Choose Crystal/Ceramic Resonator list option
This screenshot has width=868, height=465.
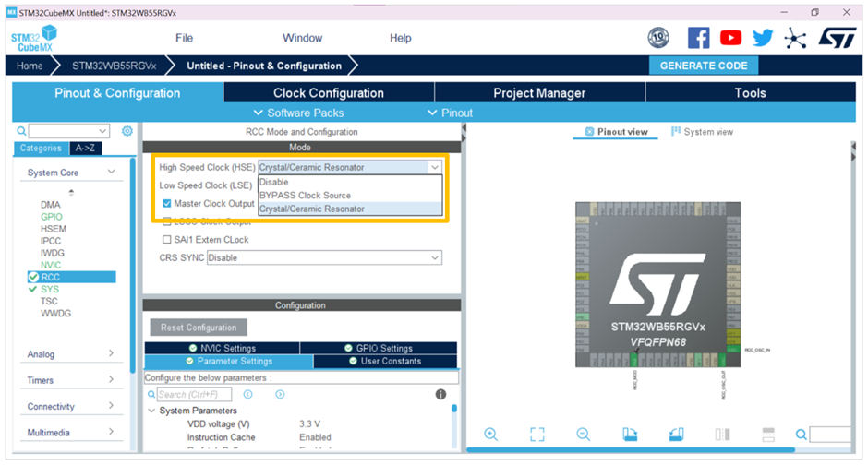pos(350,209)
